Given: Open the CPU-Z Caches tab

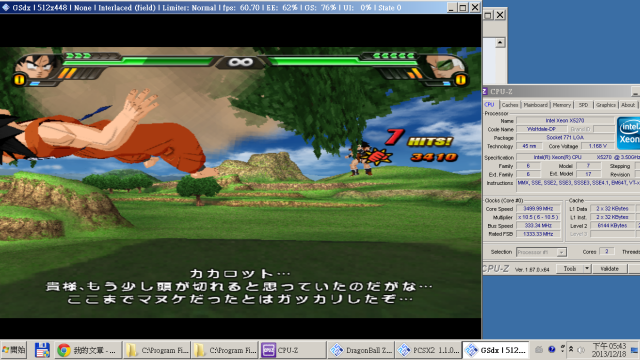Looking at the screenshot, I should coord(509,105).
